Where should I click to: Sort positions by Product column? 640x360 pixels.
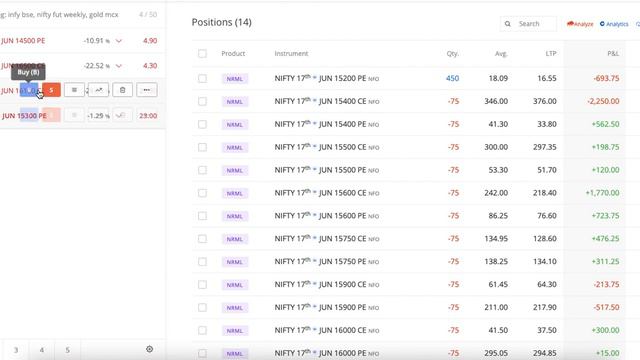click(233, 53)
